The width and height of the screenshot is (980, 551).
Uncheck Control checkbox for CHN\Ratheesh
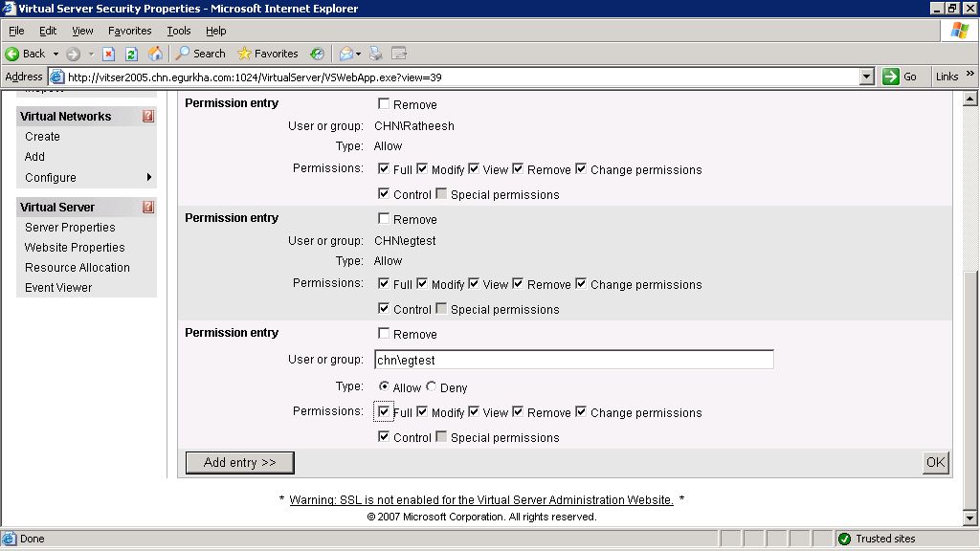click(x=384, y=193)
